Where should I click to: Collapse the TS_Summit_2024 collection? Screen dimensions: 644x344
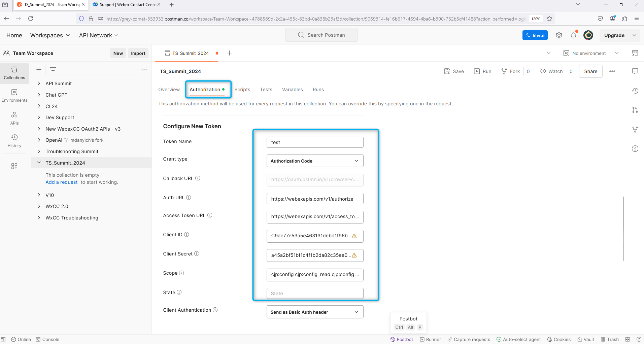click(39, 163)
